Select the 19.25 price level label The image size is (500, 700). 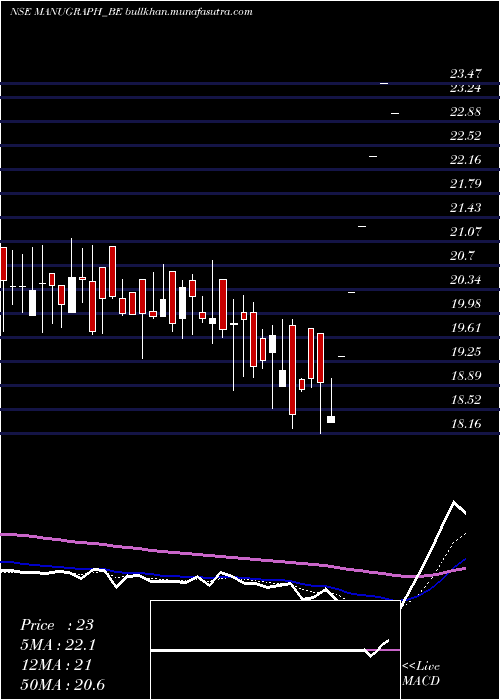tap(465, 352)
